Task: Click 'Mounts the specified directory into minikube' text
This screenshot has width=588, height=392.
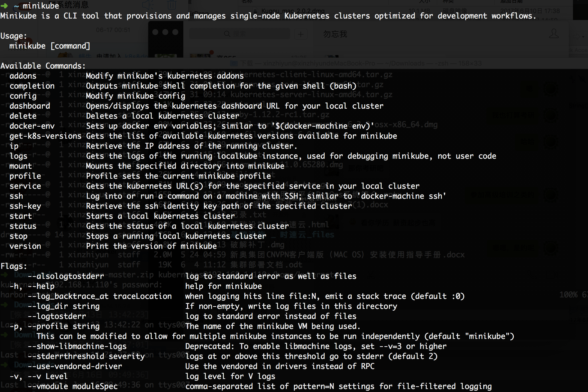Action: coord(185,166)
